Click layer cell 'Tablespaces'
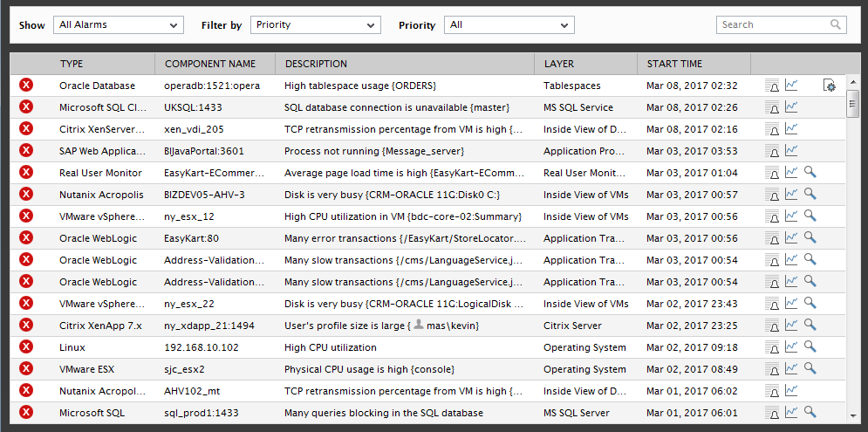868x432 pixels. click(x=572, y=86)
